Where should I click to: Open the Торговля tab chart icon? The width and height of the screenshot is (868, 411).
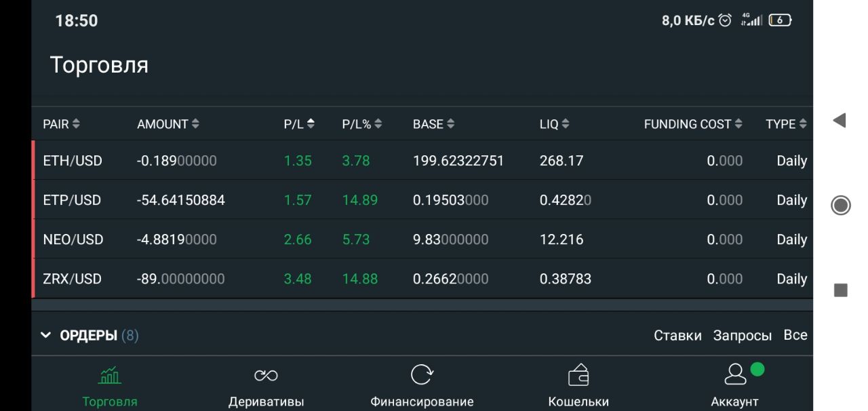110,375
